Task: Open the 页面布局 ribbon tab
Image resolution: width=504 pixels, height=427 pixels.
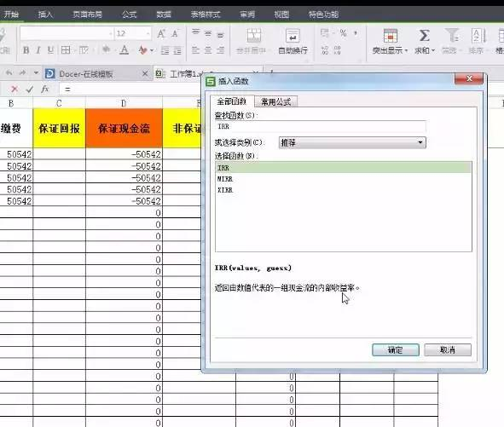Action: click(x=87, y=14)
